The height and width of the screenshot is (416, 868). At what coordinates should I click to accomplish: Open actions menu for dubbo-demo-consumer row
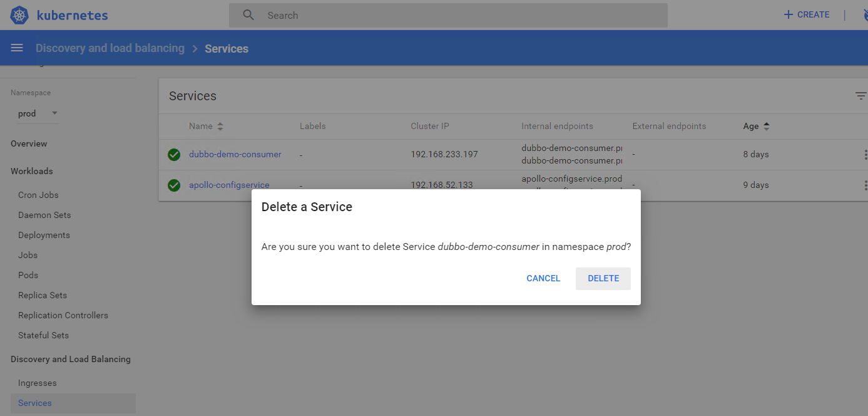coord(865,155)
